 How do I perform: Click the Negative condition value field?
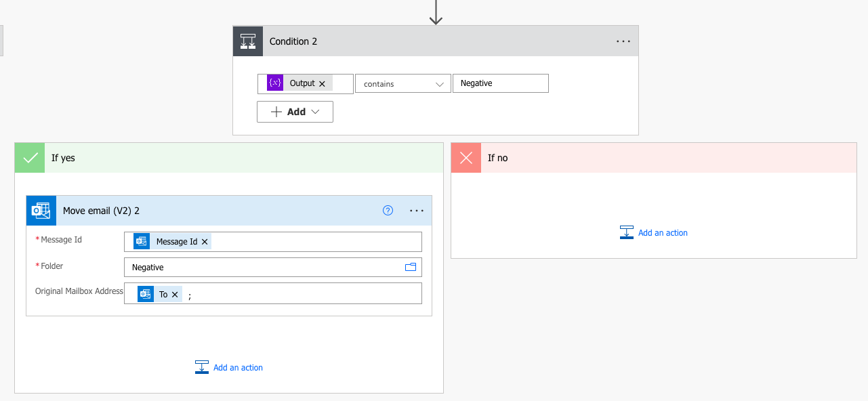pos(500,83)
